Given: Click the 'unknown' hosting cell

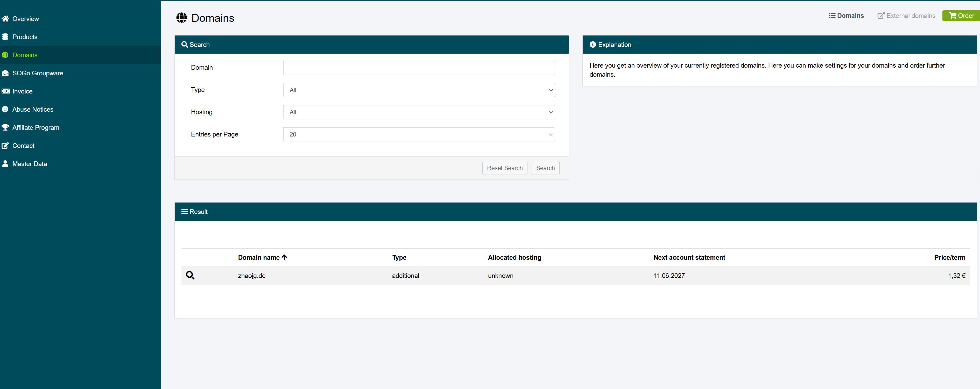Looking at the screenshot, I should click(501, 276).
